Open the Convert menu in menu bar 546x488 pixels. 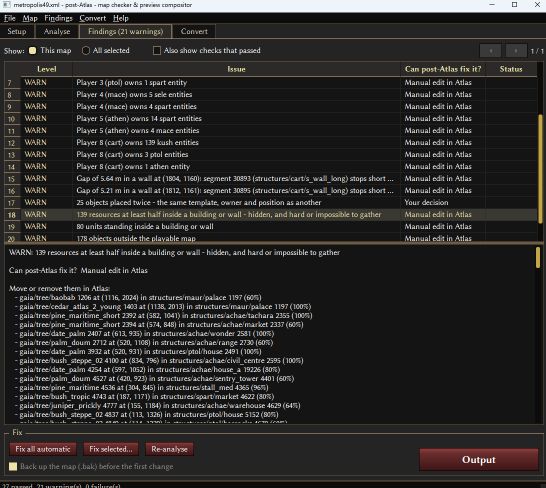[x=92, y=18]
